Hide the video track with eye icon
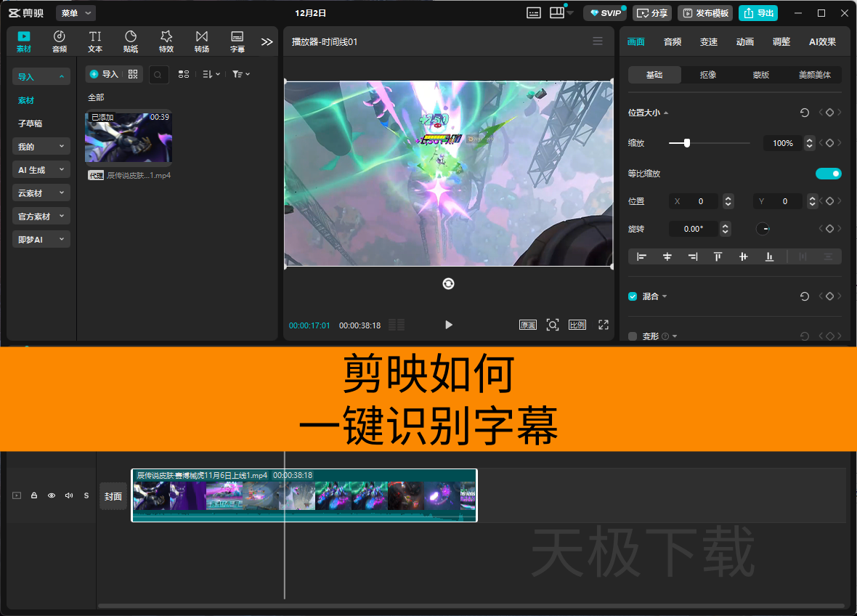The image size is (857, 616). (x=52, y=495)
